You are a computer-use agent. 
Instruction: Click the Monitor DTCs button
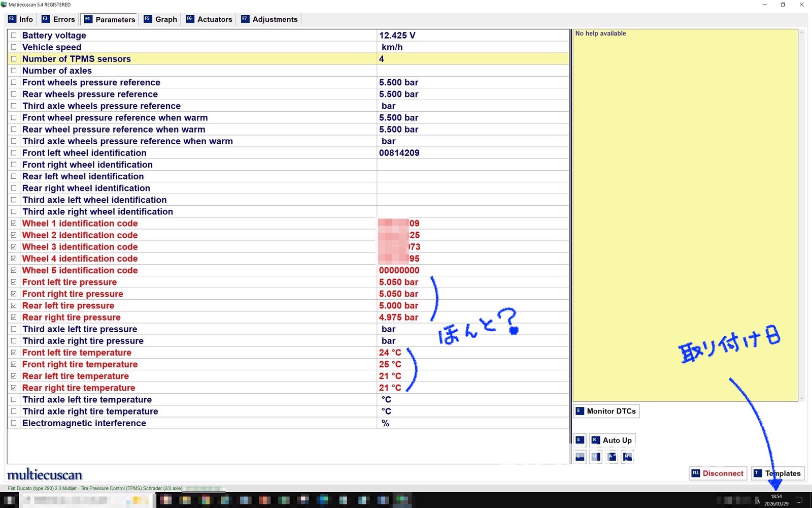click(606, 411)
